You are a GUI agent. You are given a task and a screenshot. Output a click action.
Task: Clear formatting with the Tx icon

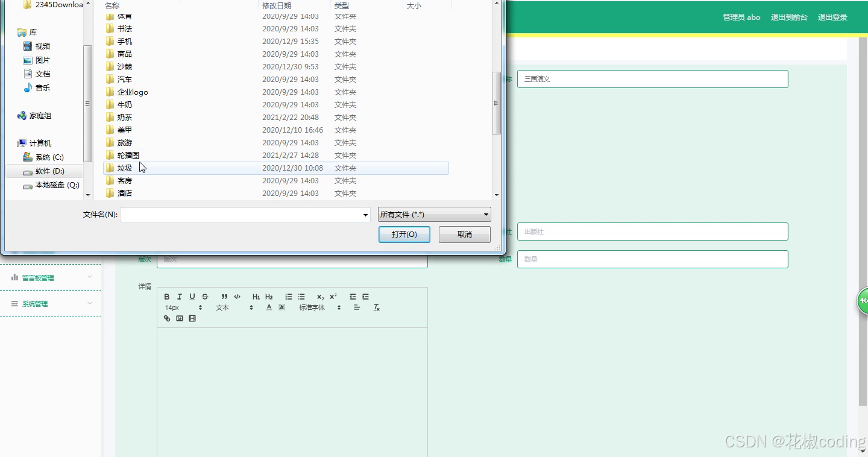(x=376, y=307)
